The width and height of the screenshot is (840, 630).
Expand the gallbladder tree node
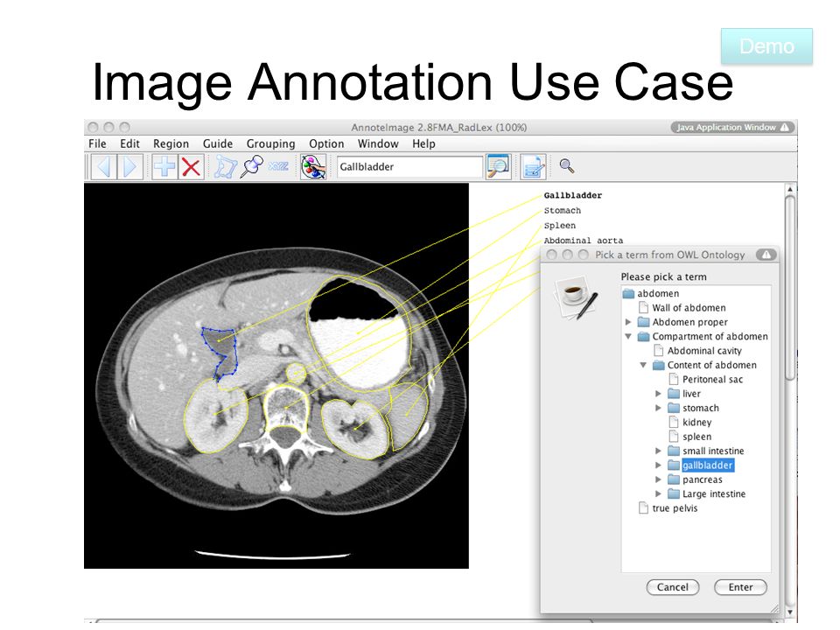click(658, 465)
